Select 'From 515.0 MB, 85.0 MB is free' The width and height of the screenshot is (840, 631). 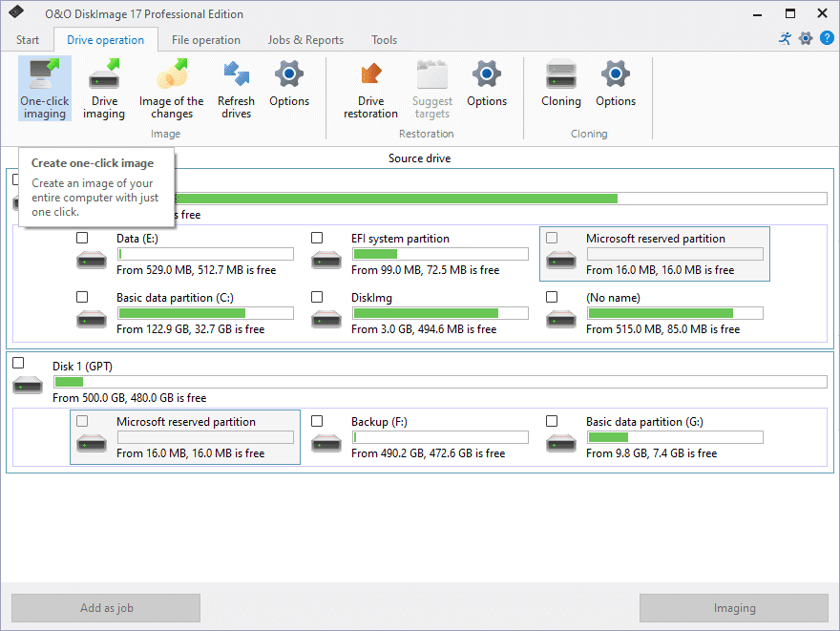tap(662, 329)
